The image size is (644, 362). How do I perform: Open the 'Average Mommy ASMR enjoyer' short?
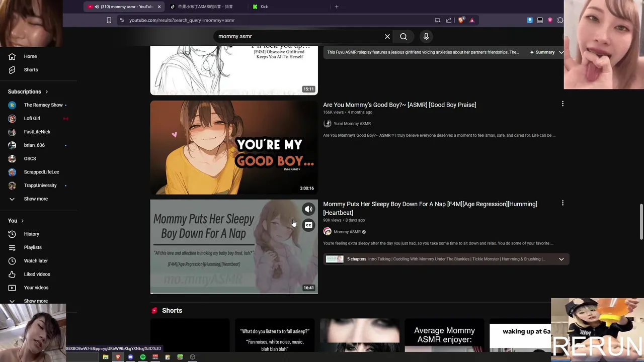point(444,335)
